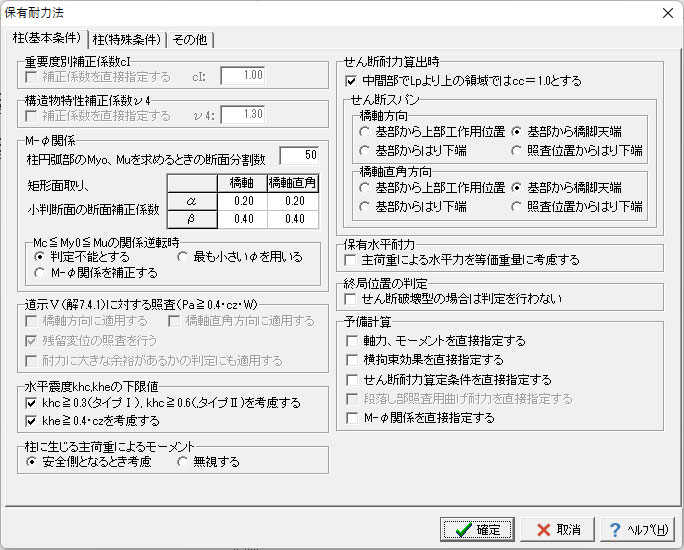This screenshot has width=684, height=550.
Task: Toggle khe≧0.4·czを考慮する checkbox
Action: click(x=92, y=421)
